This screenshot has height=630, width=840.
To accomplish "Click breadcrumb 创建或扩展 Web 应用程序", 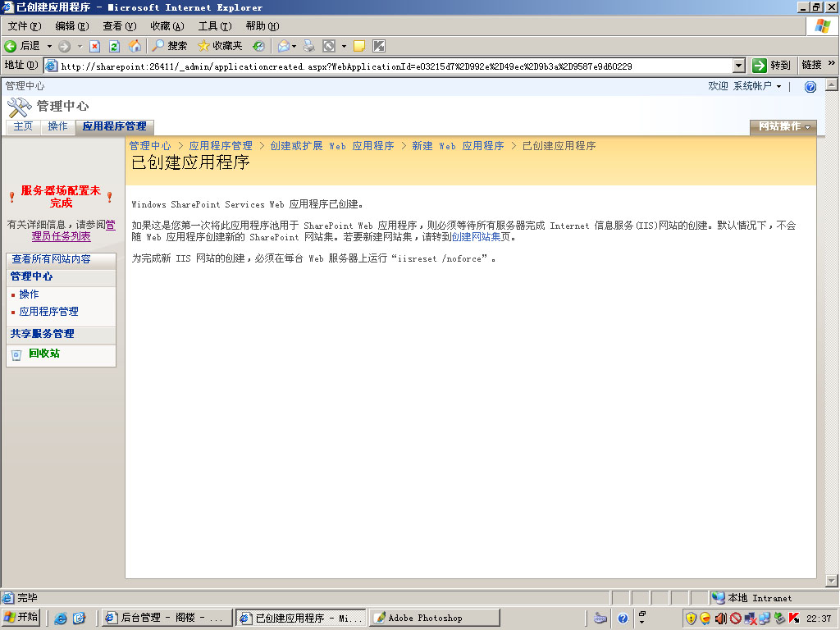I will 332,146.
